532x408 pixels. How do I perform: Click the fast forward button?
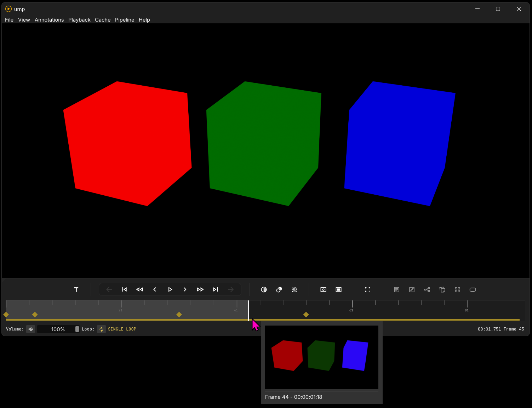click(x=200, y=289)
